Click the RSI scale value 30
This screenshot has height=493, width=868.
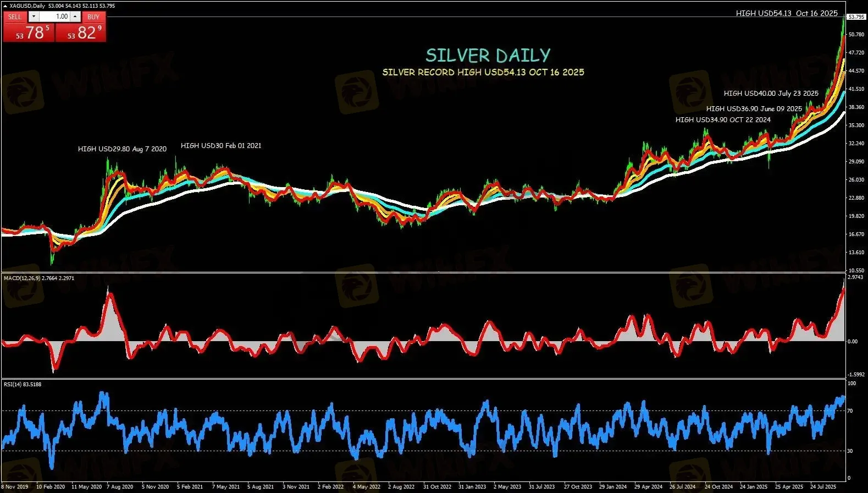(x=850, y=451)
